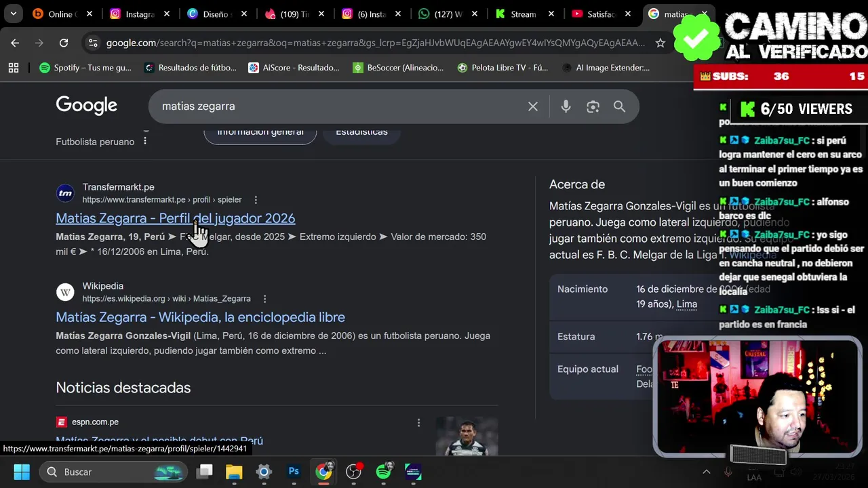Close the Online tab

[x=90, y=14]
